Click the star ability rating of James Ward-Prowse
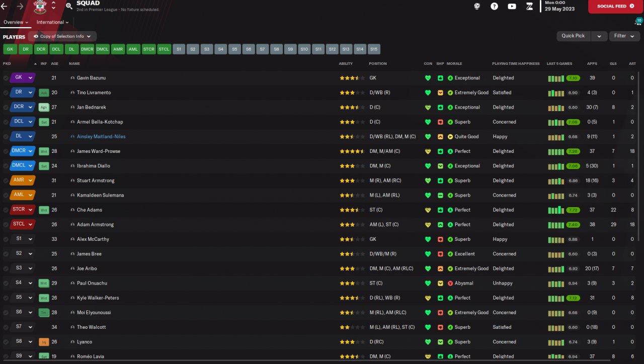 coord(352,151)
